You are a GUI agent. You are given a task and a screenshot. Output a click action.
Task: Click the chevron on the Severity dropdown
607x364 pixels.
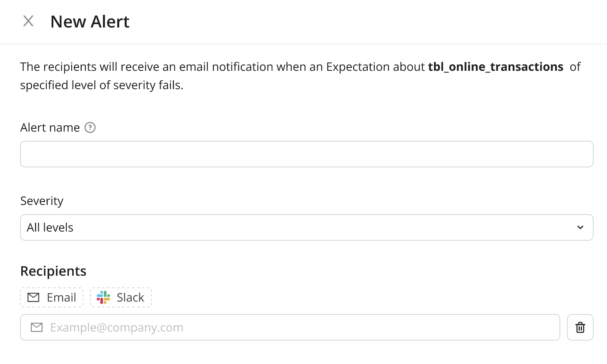(x=580, y=227)
